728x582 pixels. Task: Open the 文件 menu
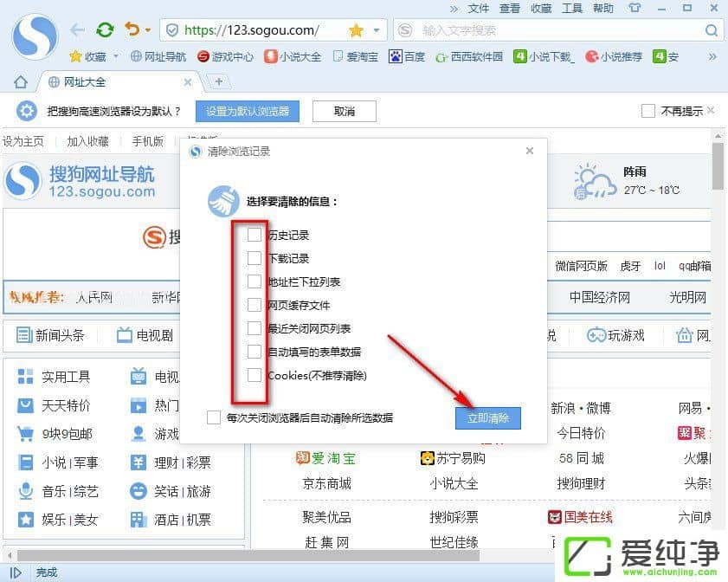[x=479, y=9]
